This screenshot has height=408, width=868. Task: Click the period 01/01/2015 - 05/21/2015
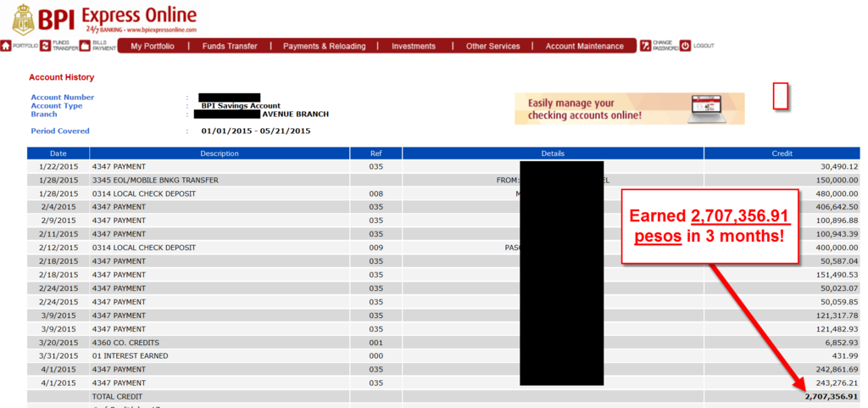256,131
